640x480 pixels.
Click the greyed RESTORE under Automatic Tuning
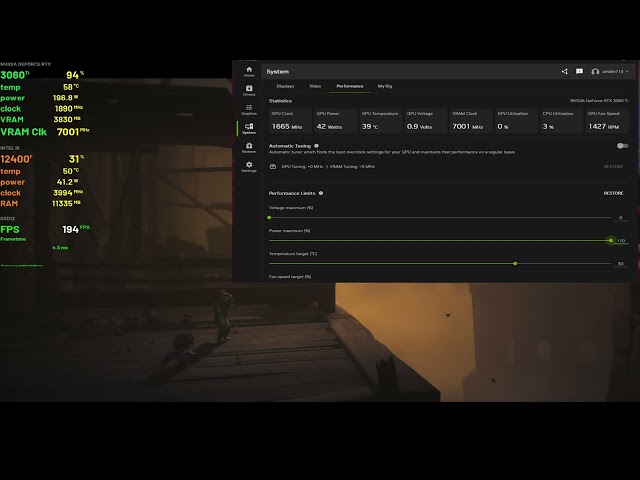click(x=613, y=167)
